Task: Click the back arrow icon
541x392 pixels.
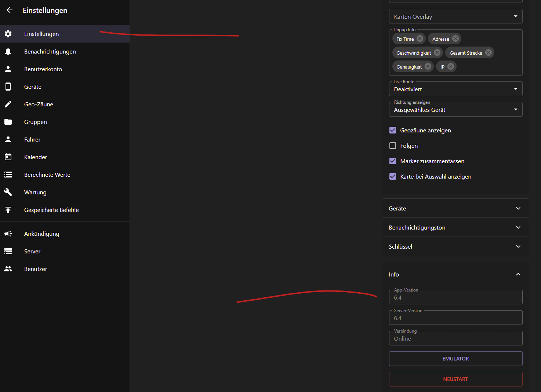Action: coord(10,10)
